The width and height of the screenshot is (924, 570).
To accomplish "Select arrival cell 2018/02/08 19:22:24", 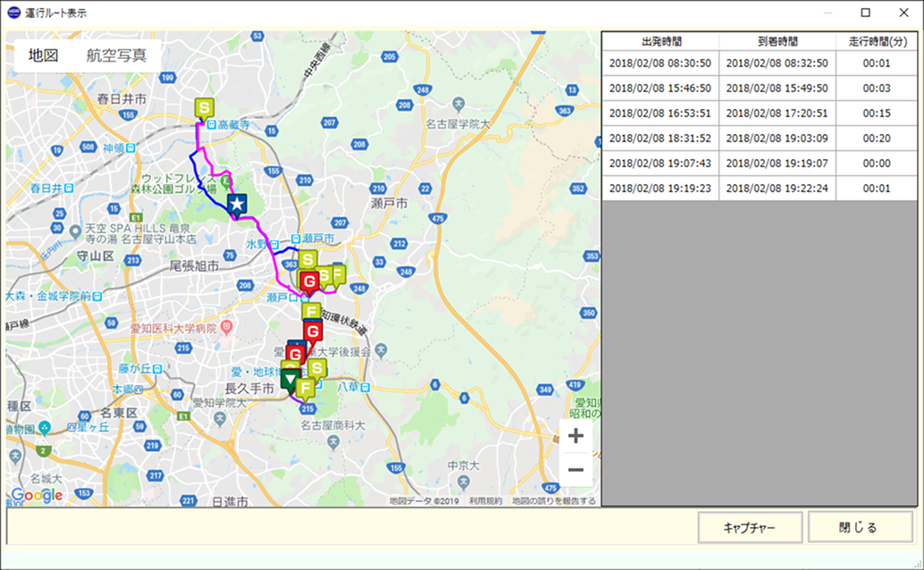I will tap(777, 189).
